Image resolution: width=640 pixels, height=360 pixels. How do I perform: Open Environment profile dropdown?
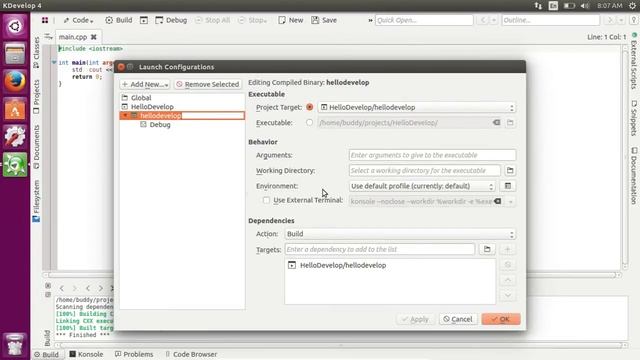422,186
